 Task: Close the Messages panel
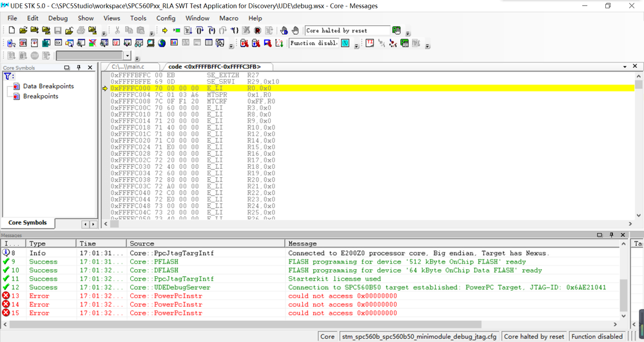[x=623, y=235]
